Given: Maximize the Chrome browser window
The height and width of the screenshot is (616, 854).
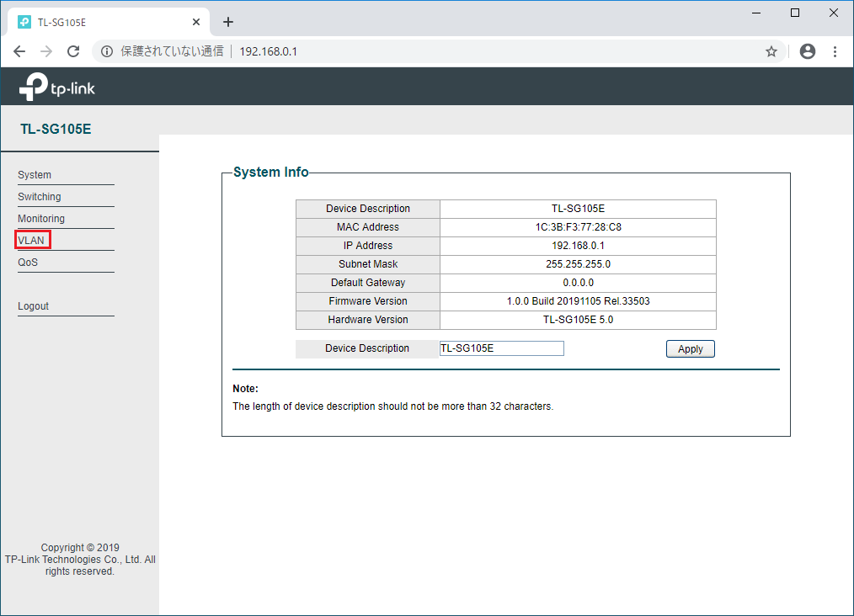Looking at the screenshot, I should [795, 13].
